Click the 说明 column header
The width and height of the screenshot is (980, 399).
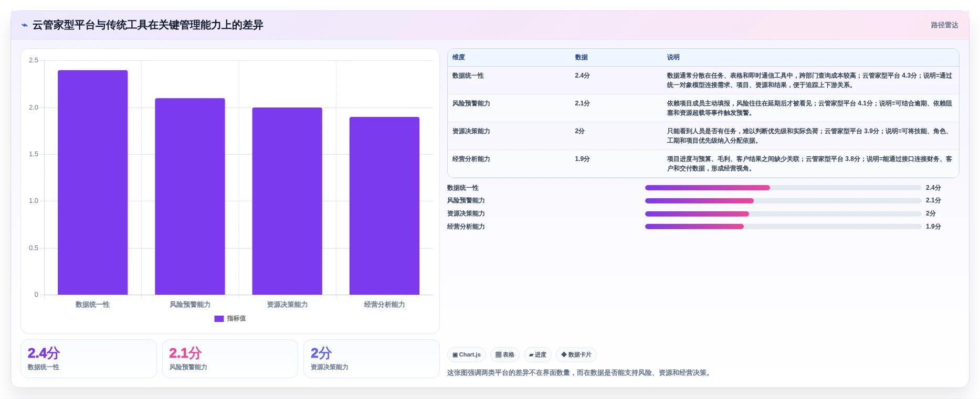[x=673, y=57]
